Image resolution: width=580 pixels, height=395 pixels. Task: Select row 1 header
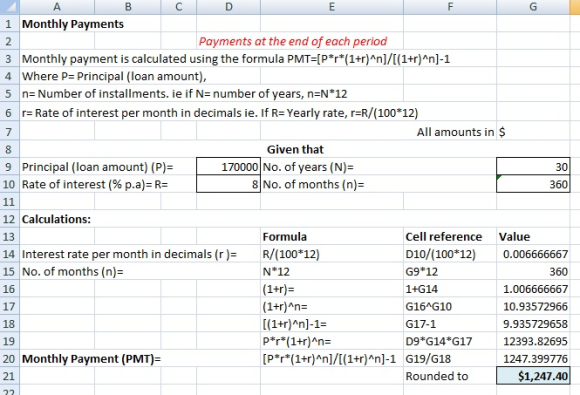(10, 24)
